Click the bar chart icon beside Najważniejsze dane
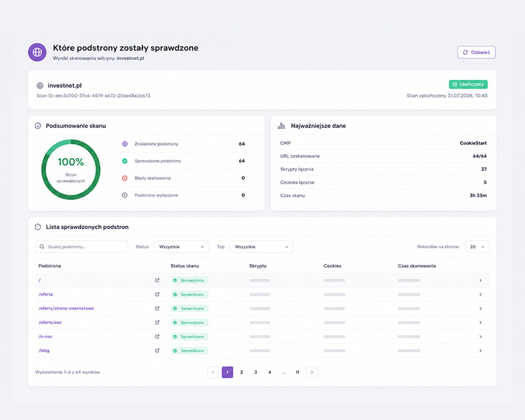 (282, 126)
